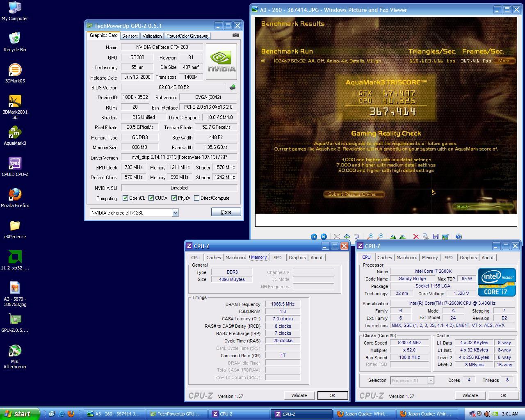The width and height of the screenshot is (525, 420).
Task: Select the 3DMark2001 SE desktop icon
Action: (15, 107)
